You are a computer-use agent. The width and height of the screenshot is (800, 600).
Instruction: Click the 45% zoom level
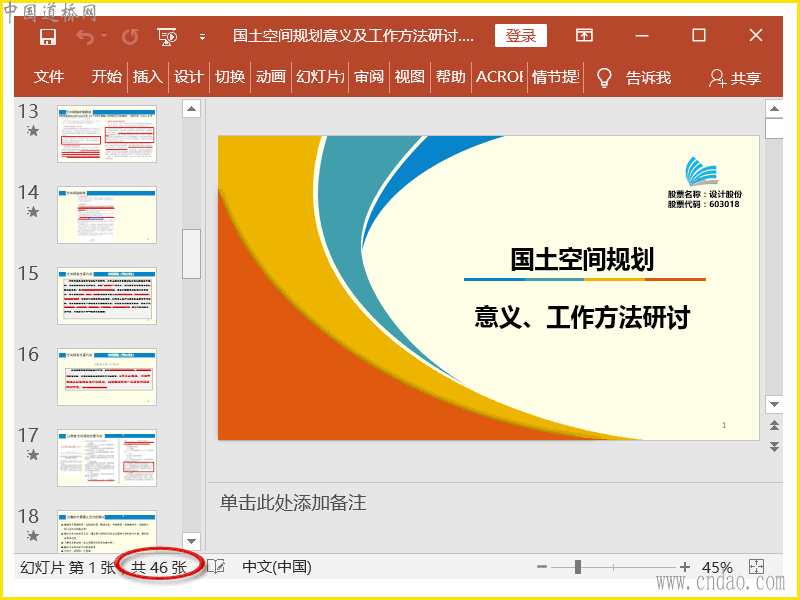[x=717, y=567]
